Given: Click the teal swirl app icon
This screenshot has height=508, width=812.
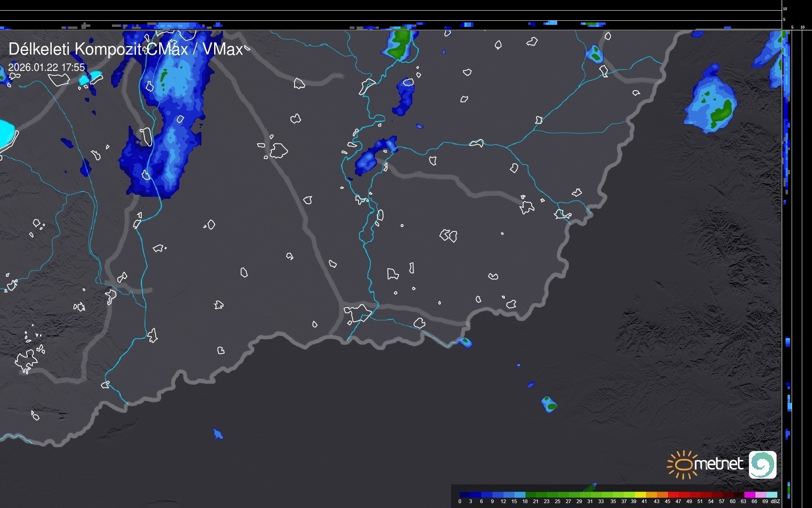Looking at the screenshot, I should pos(762,464).
